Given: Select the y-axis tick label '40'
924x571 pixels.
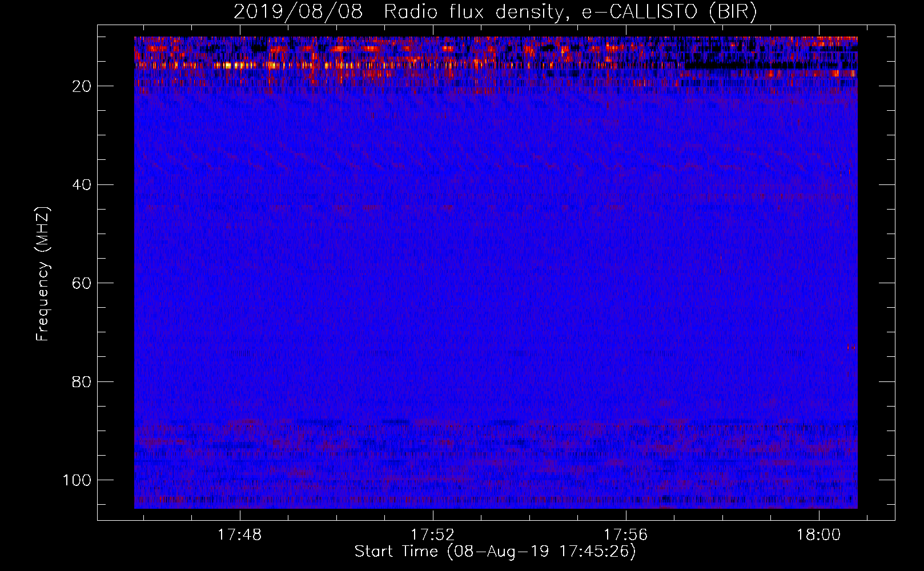Looking at the screenshot, I should point(82,185).
